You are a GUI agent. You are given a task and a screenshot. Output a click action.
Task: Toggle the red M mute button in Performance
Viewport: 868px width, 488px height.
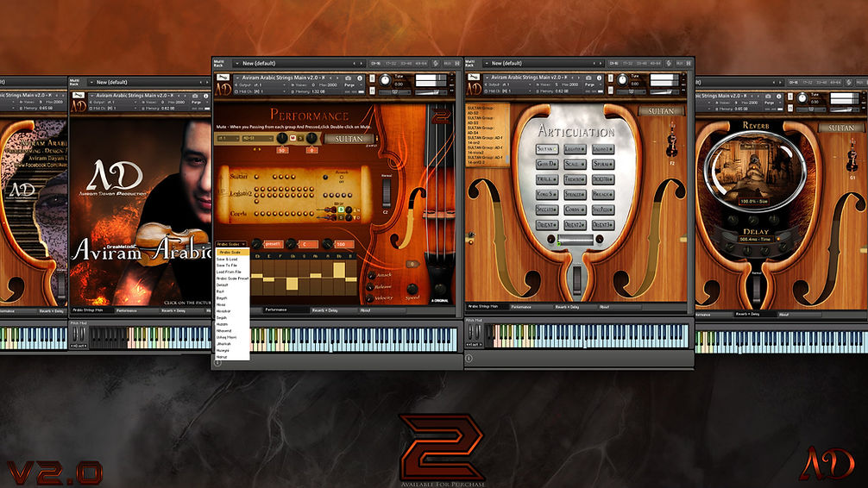click(x=292, y=138)
